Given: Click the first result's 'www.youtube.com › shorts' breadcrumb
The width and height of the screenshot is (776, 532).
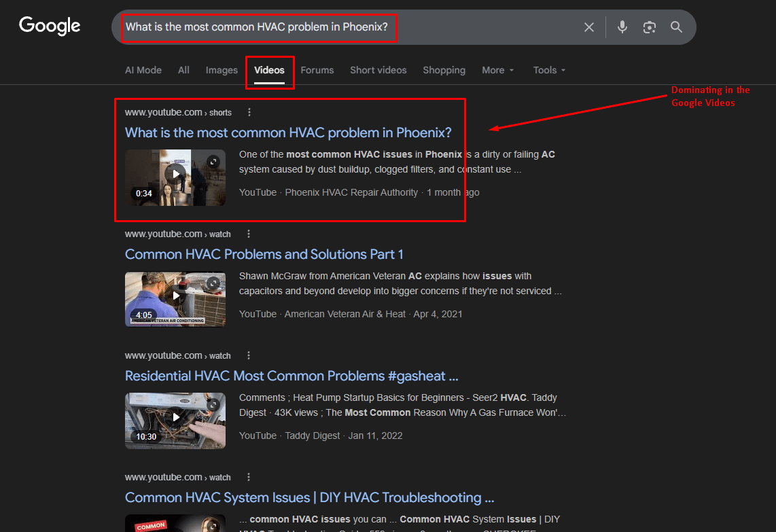Looking at the screenshot, I should click(178, 112).
